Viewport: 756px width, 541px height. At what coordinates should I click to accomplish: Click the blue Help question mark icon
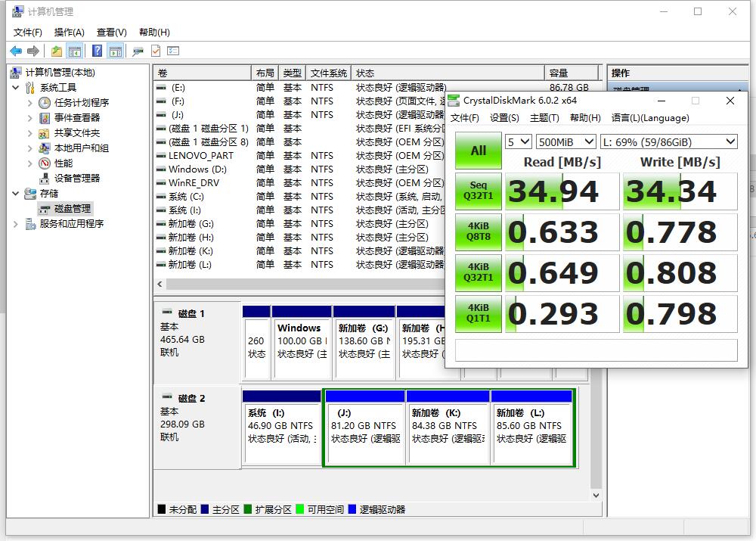pyautogui.click(x=97, y=51)
